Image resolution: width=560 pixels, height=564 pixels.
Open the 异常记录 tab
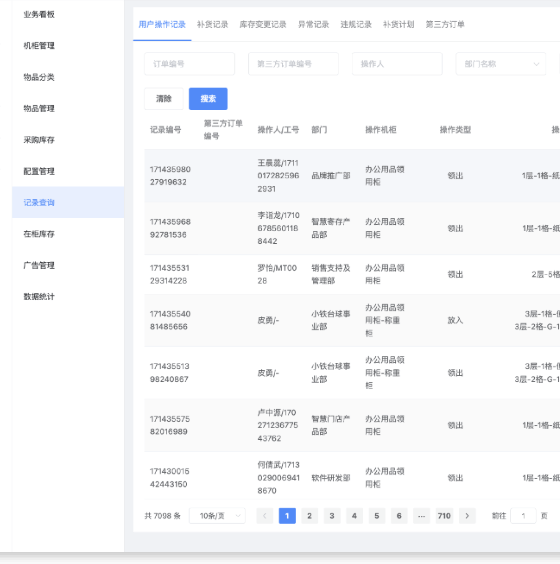pos(313,24)
